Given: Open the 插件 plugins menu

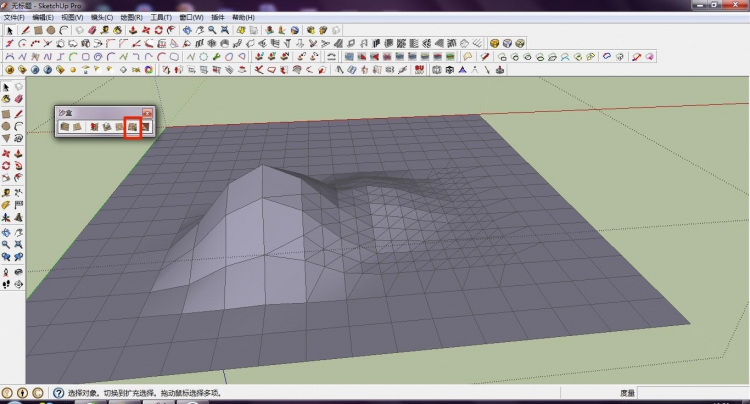Looking at the screenshot, I should point(218,18).
